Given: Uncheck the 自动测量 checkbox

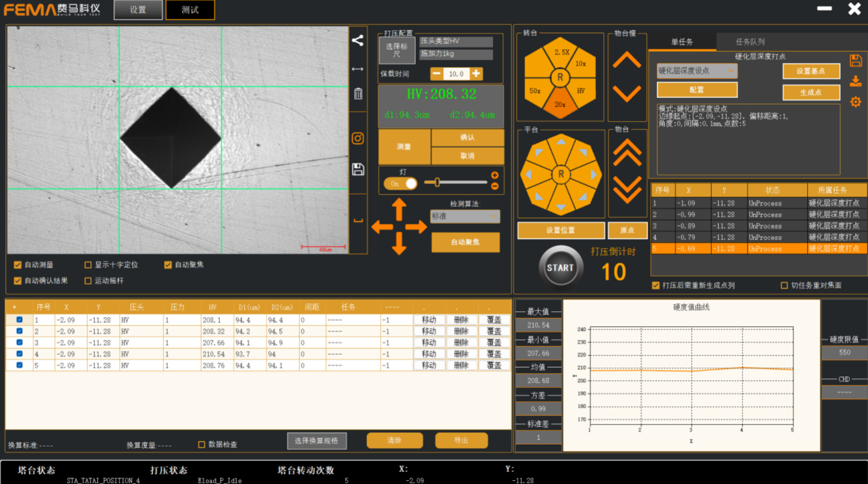Looking at the screenshot, I should pyautogui.click(x=18, y=265).
